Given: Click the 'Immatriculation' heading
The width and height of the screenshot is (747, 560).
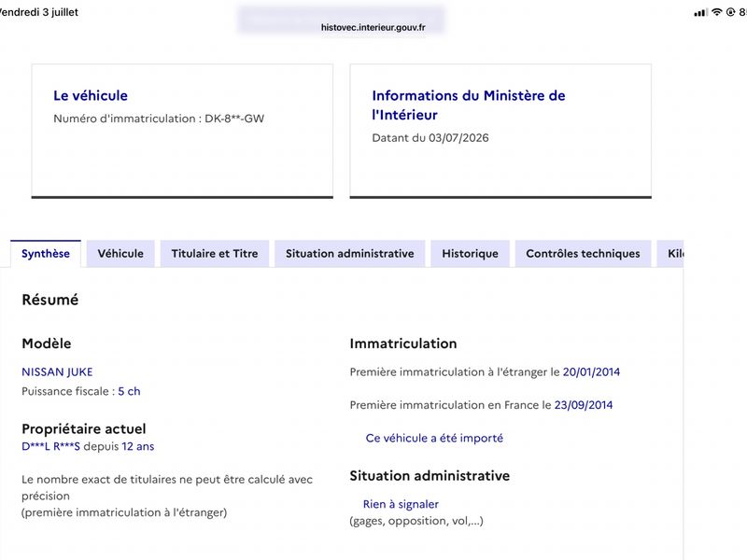Looking at the screenshot, I should coord(403,343).
